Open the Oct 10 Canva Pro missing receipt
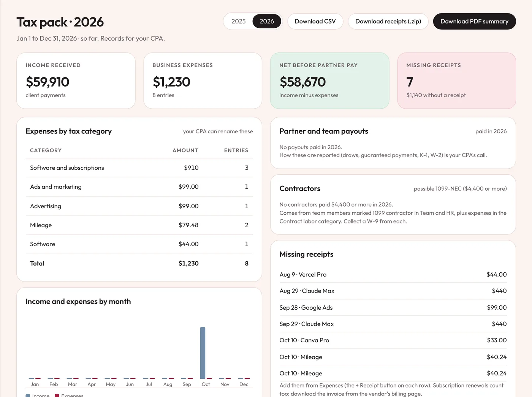The height and width of the screenshot is (397, 532). (393, 340)
